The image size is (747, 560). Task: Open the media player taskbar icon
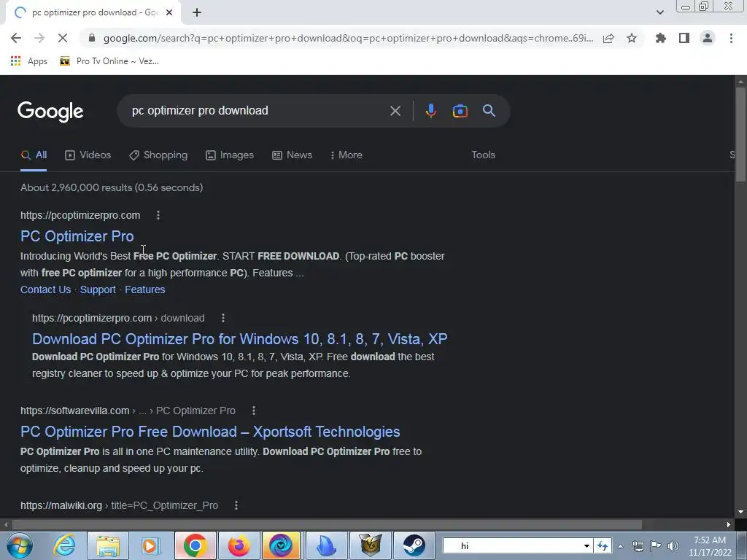[150, 545]
